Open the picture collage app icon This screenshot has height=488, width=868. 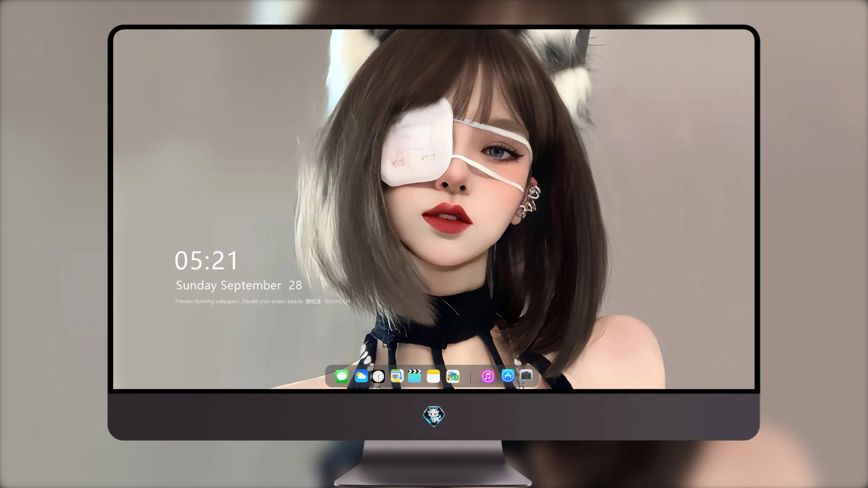[x=453, y=376]
